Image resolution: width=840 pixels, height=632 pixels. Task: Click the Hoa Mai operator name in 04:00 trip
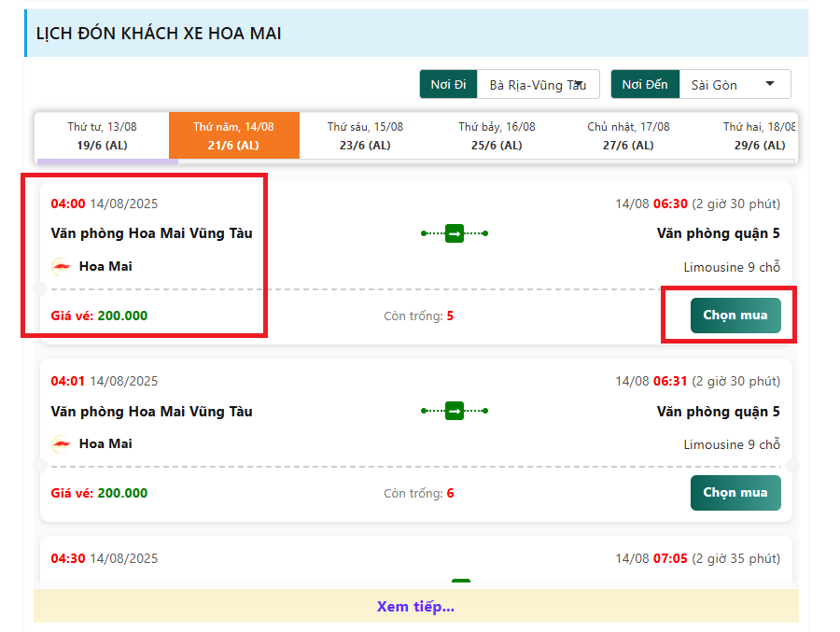click(x=105, y=266)
